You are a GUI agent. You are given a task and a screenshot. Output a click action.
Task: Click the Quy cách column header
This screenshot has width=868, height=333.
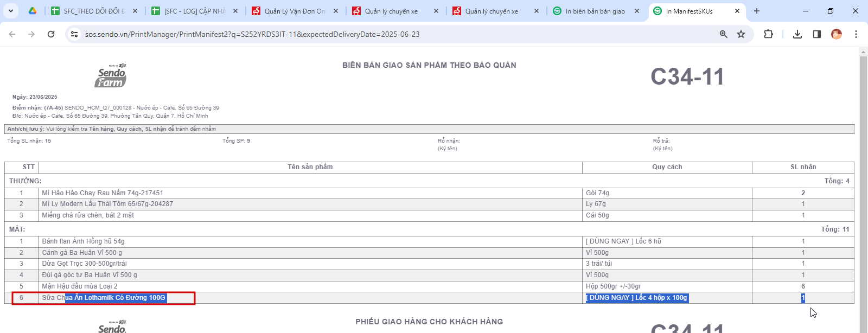coord(667,167)
